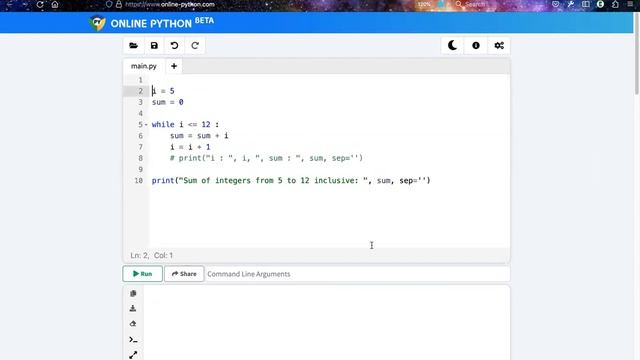Go to the browser home page
This screenshot has height=360, width=640.
pos(55,4)
